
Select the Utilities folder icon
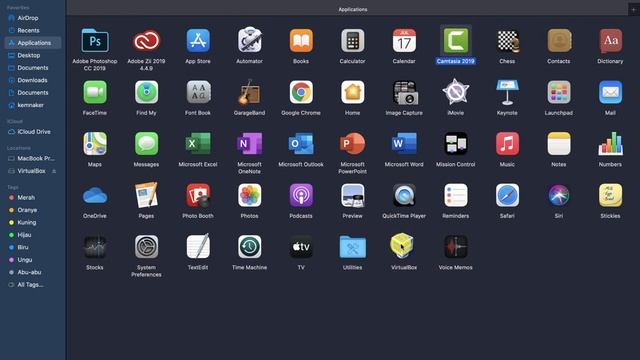coord(353,247)
